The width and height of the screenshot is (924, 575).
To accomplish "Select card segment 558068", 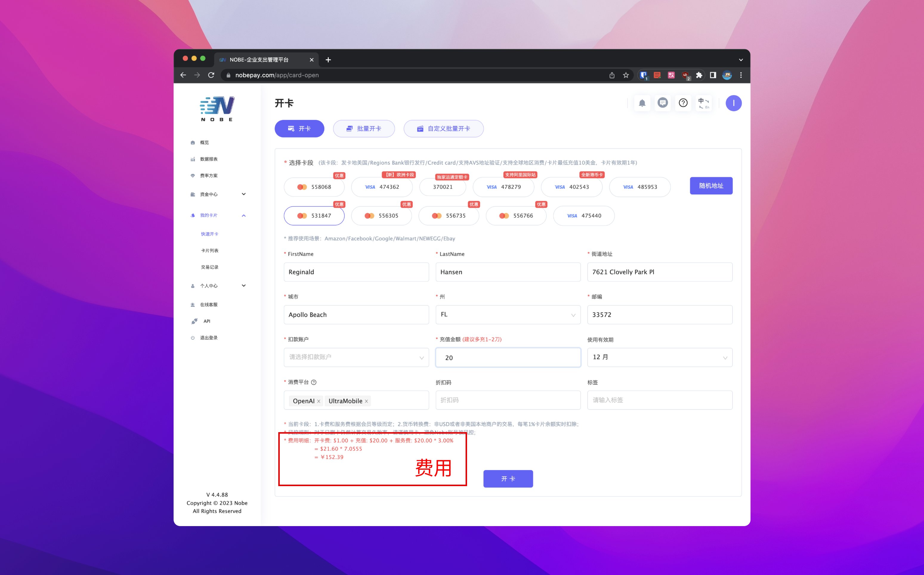I will [314, 187].
